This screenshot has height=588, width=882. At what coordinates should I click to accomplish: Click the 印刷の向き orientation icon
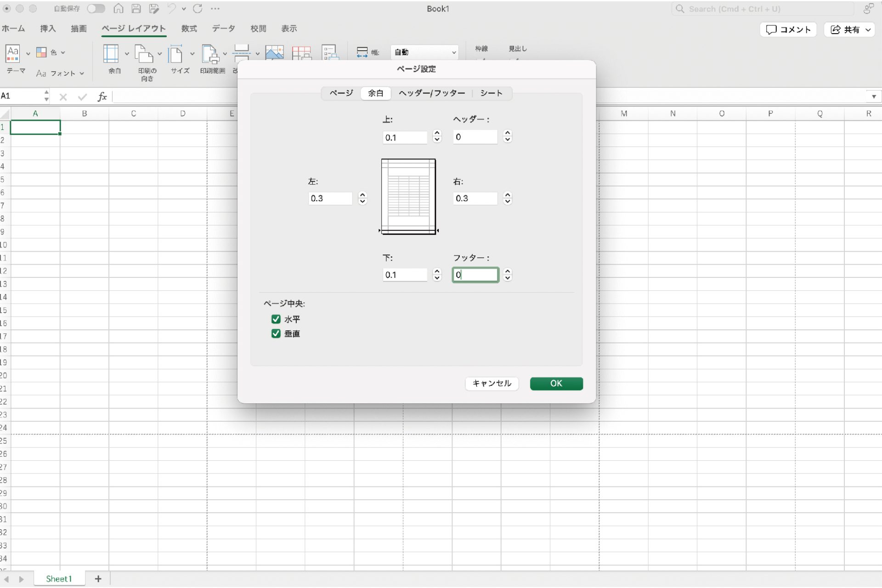144,54
